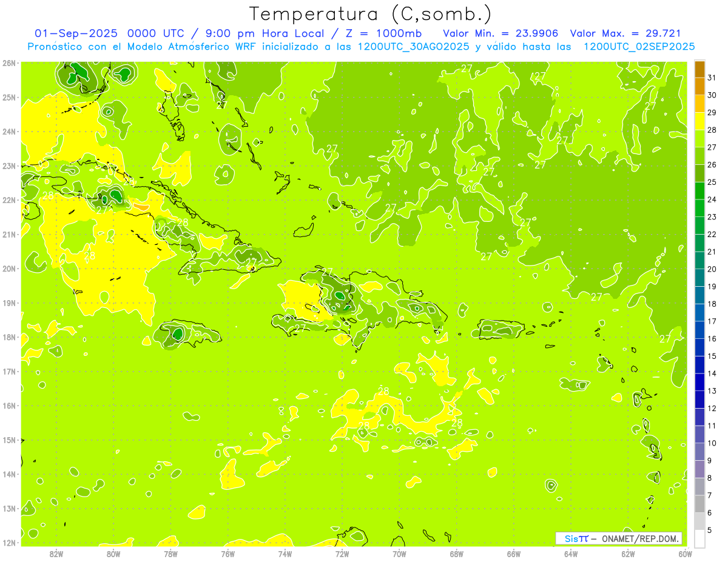Click the '18N' latitude label
This screenshot has width=728, height=562.
[9, 337]
